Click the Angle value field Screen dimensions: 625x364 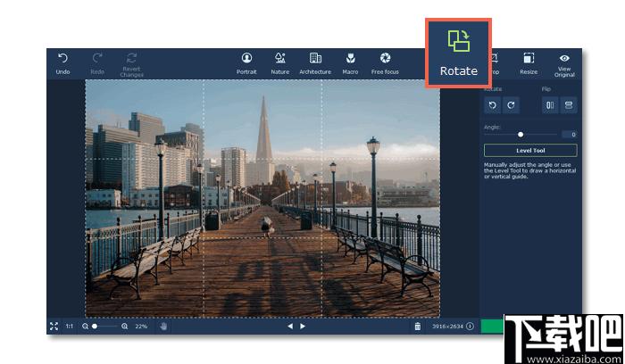point(570,135)
